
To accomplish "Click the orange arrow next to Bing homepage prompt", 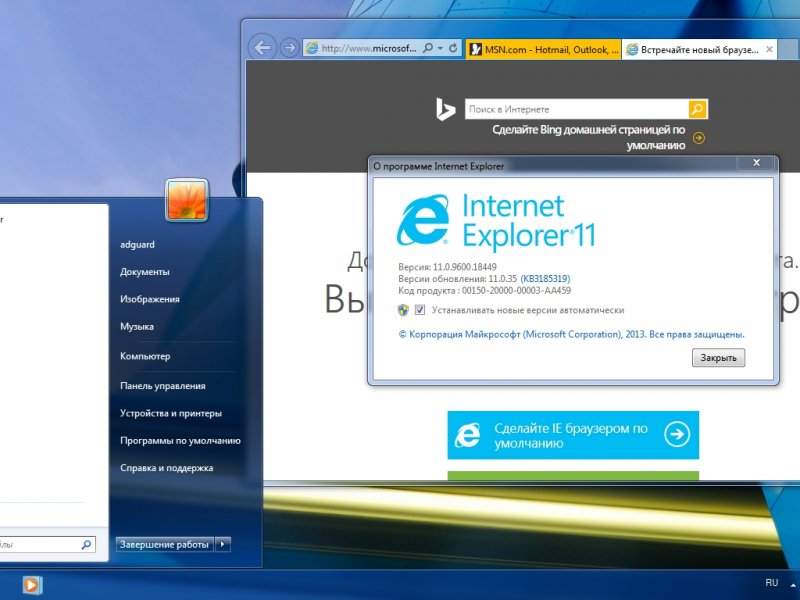I will click(699, 138).
